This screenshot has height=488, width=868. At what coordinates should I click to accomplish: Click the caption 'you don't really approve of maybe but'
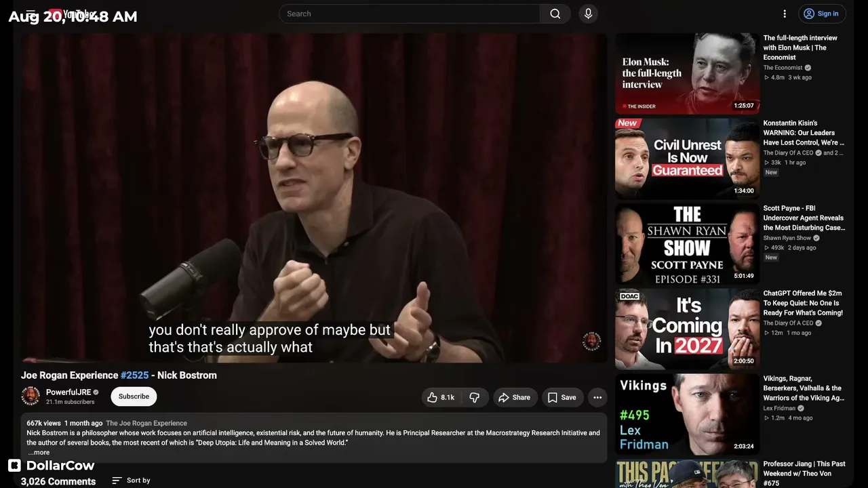pos(270,330)
